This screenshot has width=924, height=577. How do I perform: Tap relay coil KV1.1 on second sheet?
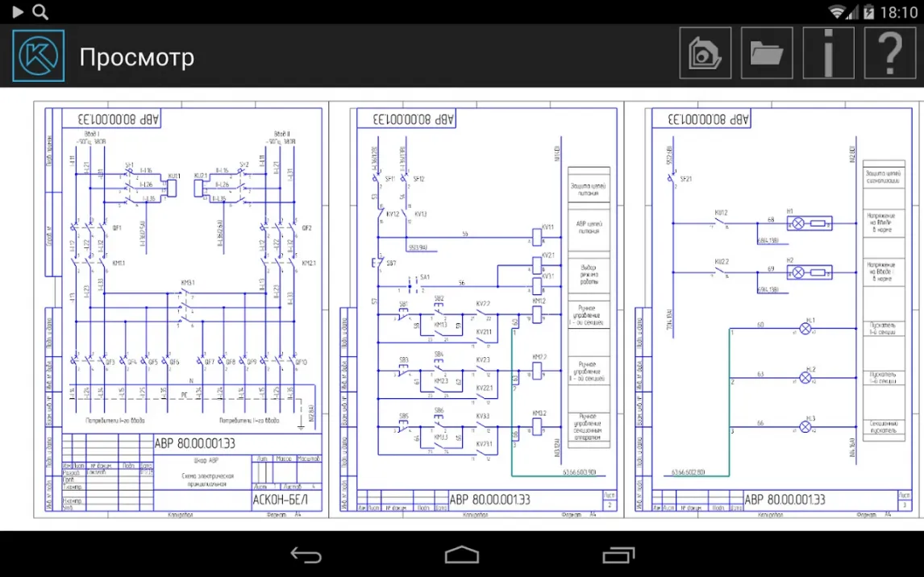coord(537,238)
